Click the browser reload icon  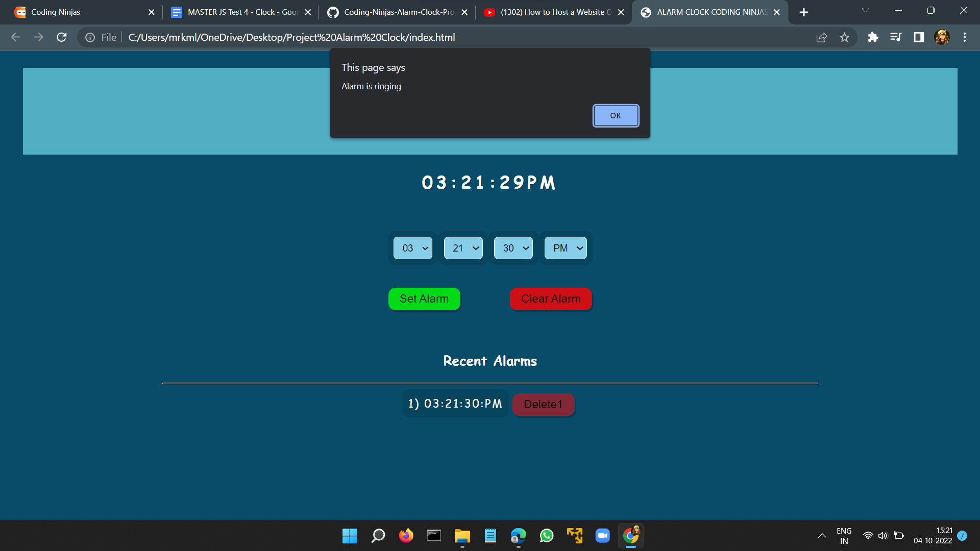(62, 37)
